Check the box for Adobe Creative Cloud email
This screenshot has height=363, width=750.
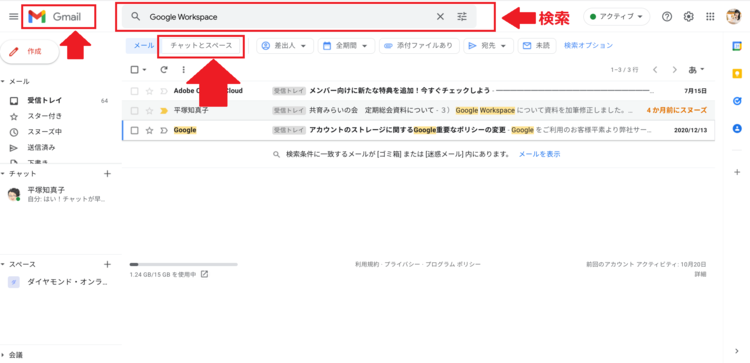click(134, 91)
